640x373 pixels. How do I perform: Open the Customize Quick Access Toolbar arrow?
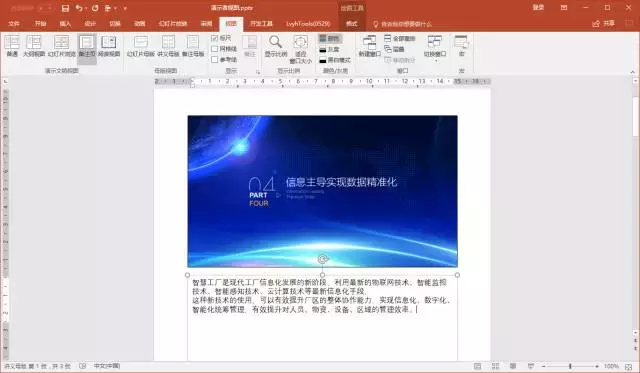(125, 9)
